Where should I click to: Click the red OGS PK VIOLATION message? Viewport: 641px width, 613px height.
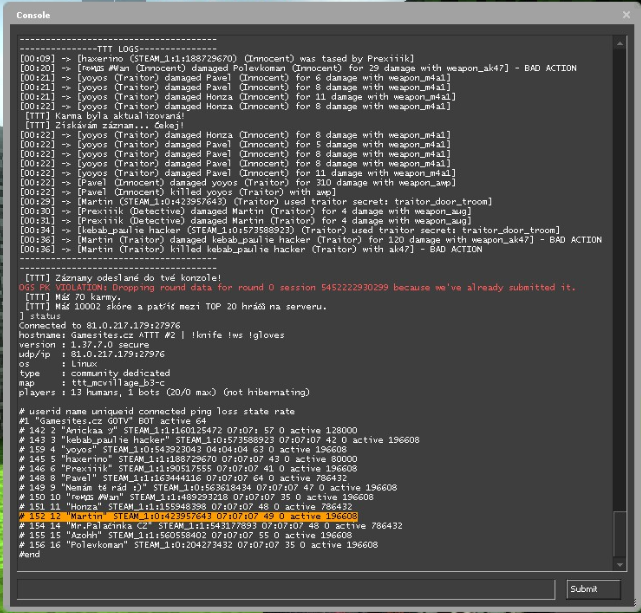pyautogui.click(x=297, y=287)
